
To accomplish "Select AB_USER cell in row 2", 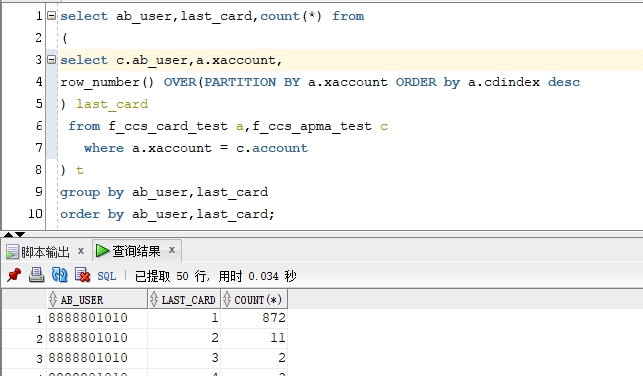I will coord(97,338).
